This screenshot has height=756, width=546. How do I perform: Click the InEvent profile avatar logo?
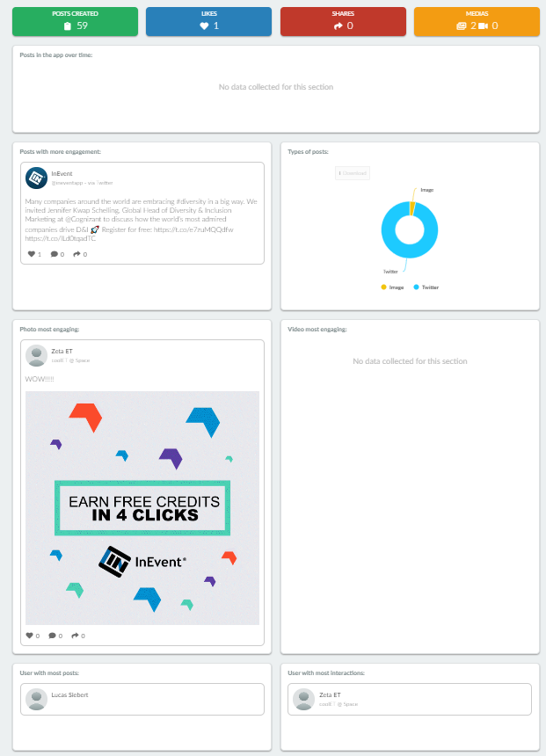pyautogui.click(x=36, y=178)
